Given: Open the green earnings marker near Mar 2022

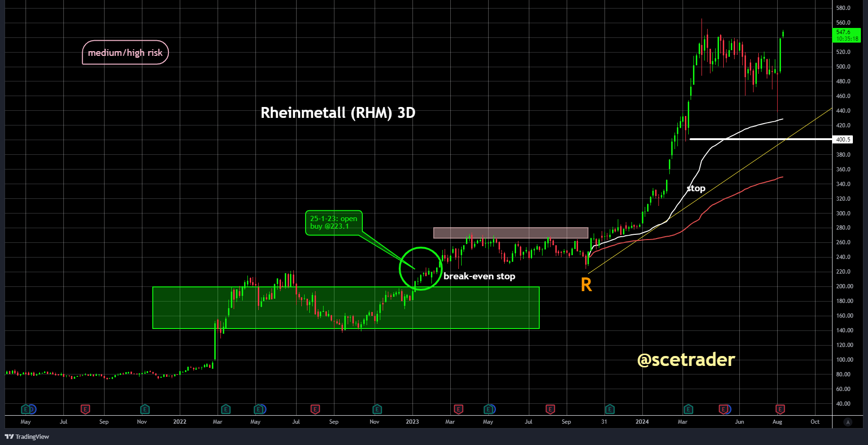Looking at the screenshot, I should pos(226,409).
